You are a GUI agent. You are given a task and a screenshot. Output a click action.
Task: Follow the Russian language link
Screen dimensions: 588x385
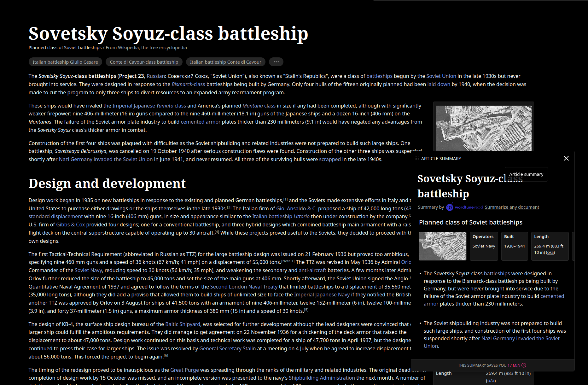coord(155,76)
